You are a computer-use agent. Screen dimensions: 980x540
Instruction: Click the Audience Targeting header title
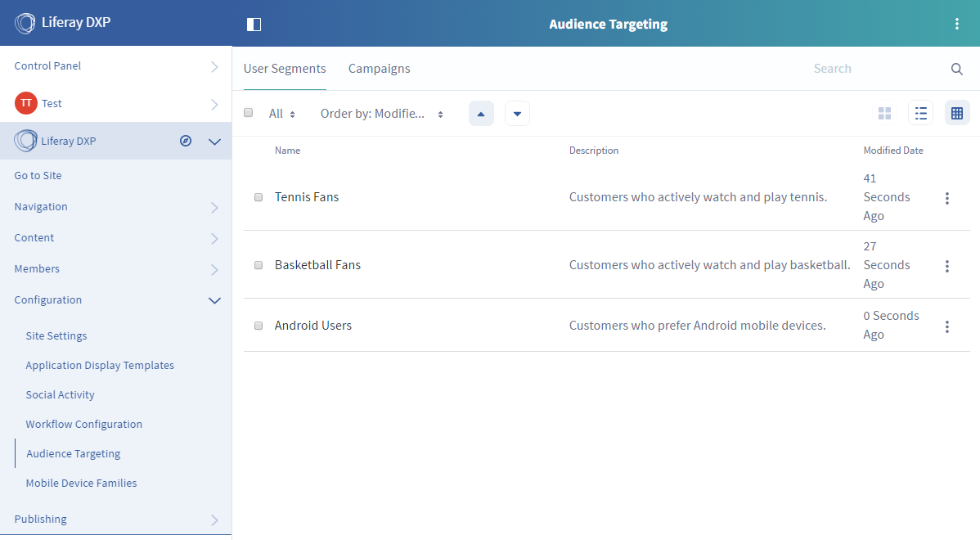pyautogui.click(x=608, y=25)
